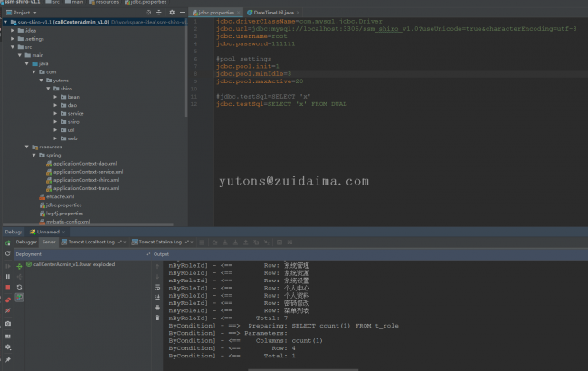Toggle soft-wrap in console output

(158, 286)
